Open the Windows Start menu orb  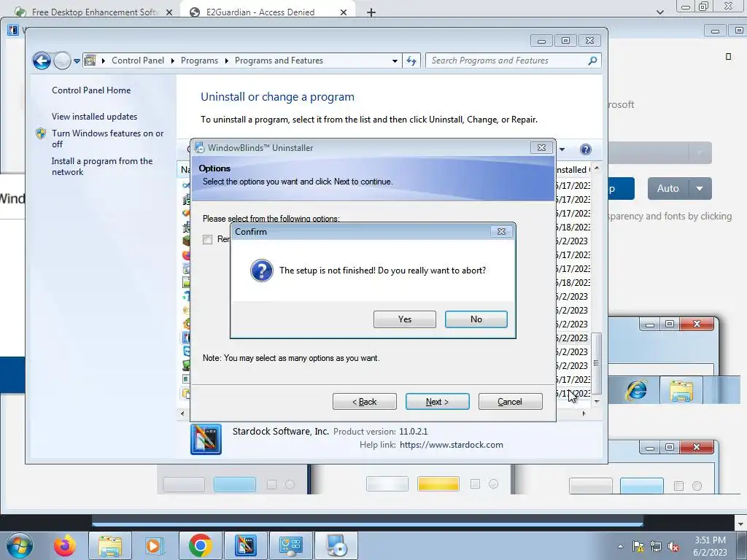20,545
